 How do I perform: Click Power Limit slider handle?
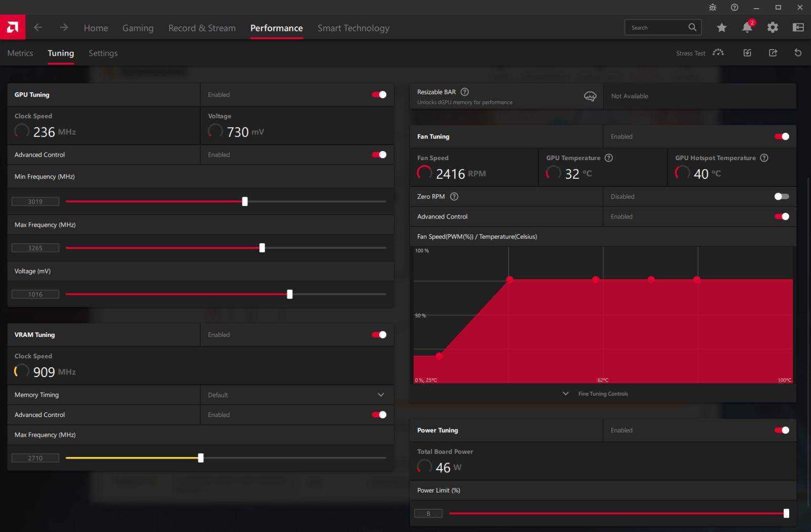tap(786, 513)
